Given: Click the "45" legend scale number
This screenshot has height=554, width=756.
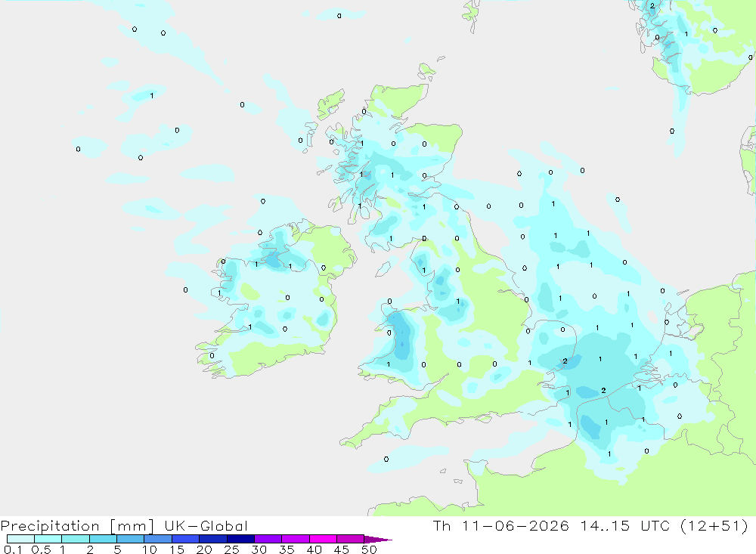Looking at the screenshot, I should (342, 549).
